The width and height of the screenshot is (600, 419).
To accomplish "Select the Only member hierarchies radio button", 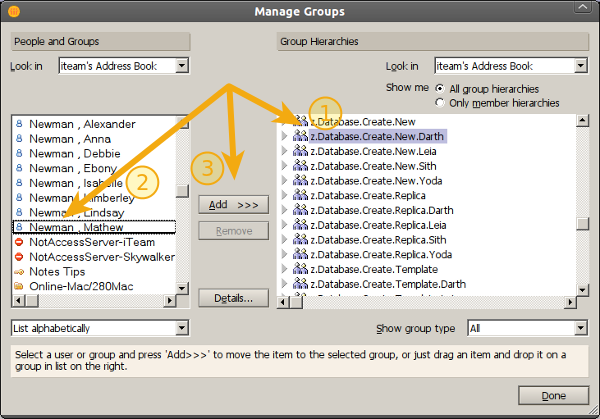I will coord(440,103).
